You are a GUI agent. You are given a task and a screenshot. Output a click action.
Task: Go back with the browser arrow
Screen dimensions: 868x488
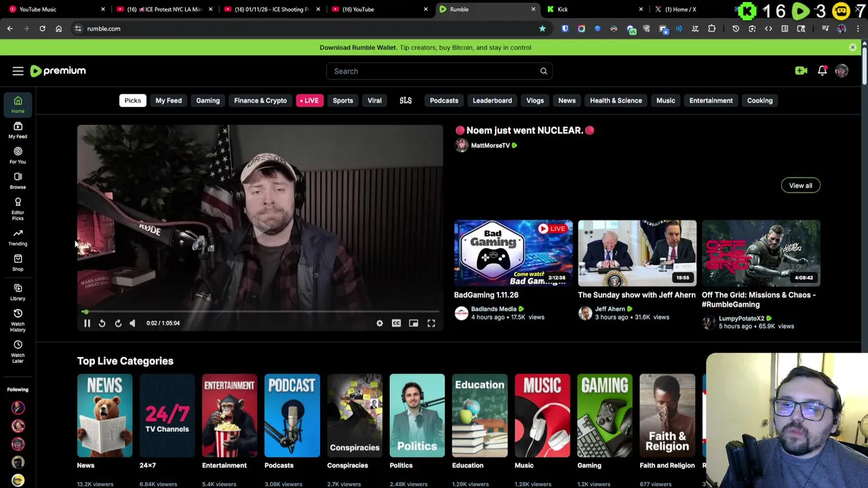tap(9, 28)
